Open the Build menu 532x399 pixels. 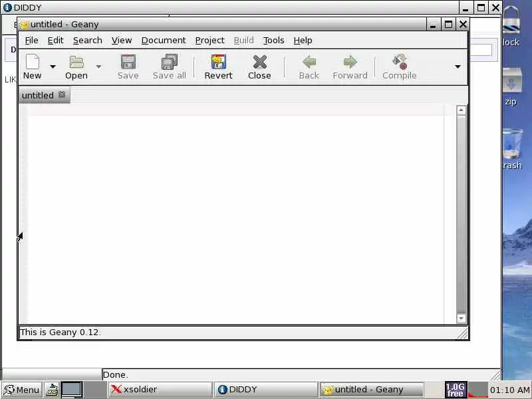tap(243, 41)
